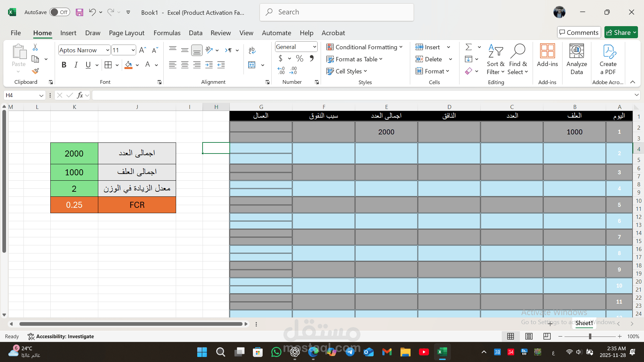Apply Percent Style format

(300, 59)
